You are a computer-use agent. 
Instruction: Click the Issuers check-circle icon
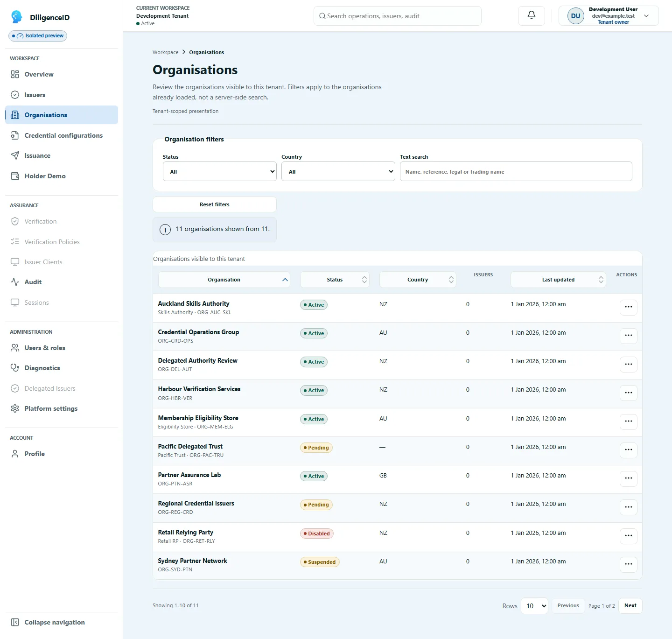point(15,95)
